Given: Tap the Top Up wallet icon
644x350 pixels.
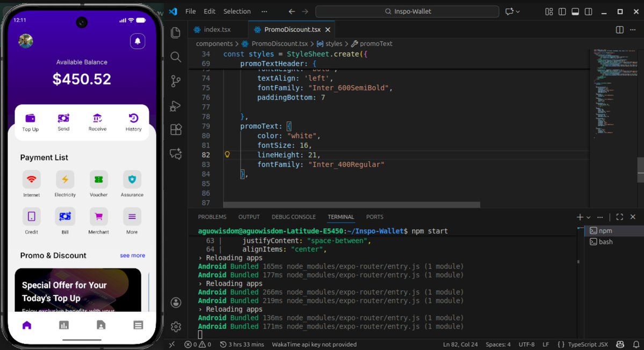Looking at the screenshot, I should (x=31, y=118).
